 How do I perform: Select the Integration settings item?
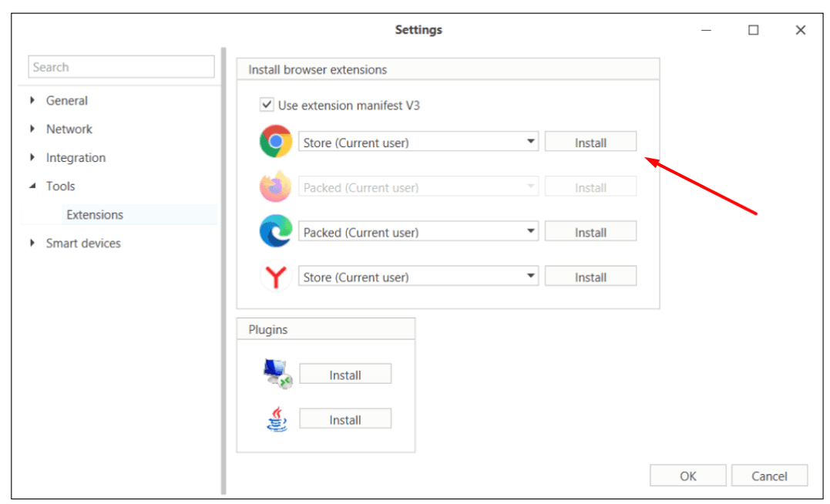(x=76, y=158)
